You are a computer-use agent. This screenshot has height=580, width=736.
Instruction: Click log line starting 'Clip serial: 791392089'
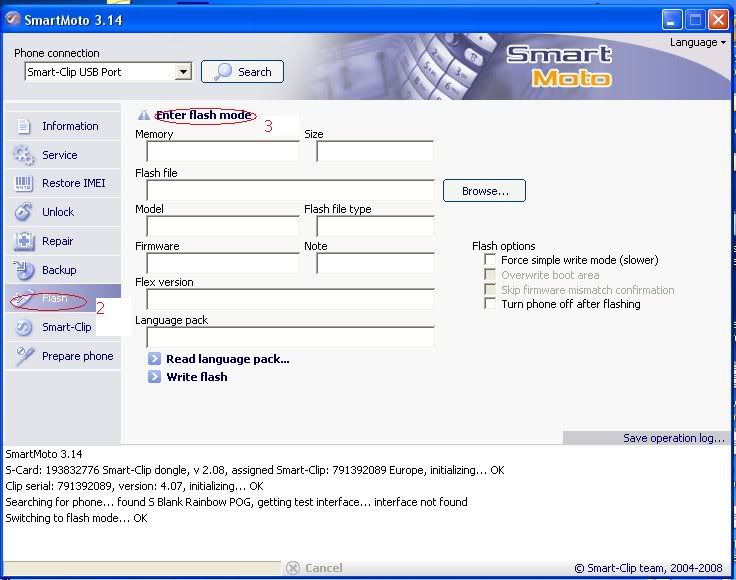tap(134, 486)
